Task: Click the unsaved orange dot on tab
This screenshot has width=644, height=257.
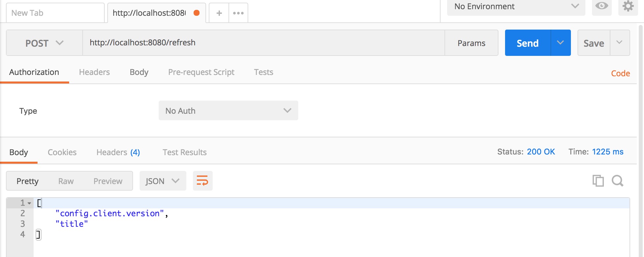Action: click(197, 13)
